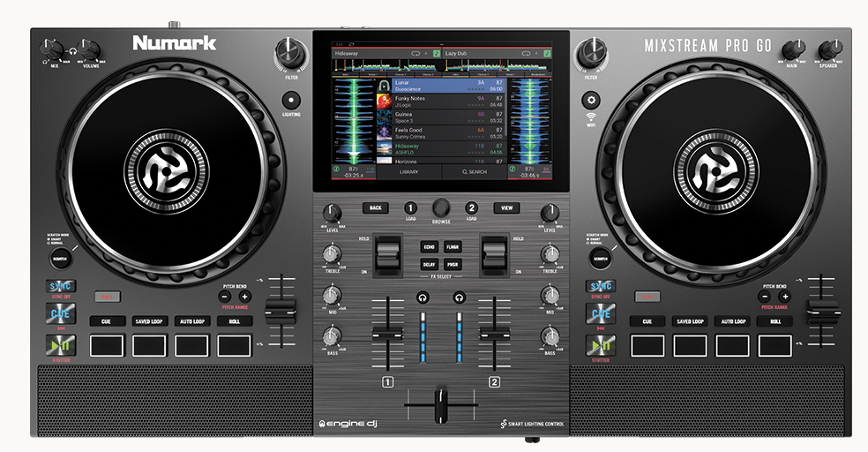868x452 pixels.
Task: Switch deck 1 pads to ROLL mode
Action: click(x=235, y=321)
